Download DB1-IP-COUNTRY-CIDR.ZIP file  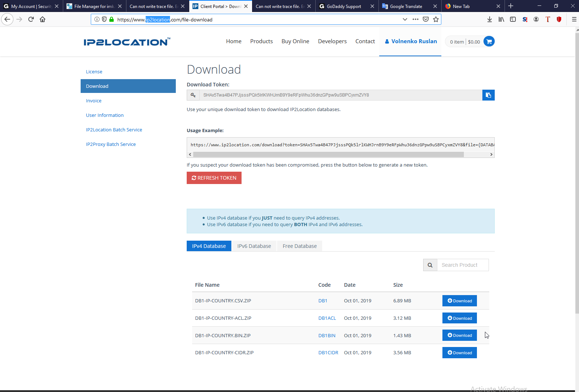[x=459, y=353]
